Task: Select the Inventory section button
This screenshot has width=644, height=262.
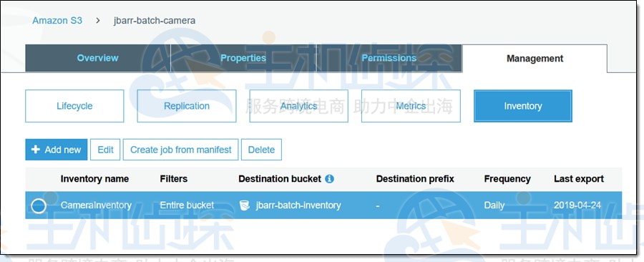Action: (x=523, y=106)
